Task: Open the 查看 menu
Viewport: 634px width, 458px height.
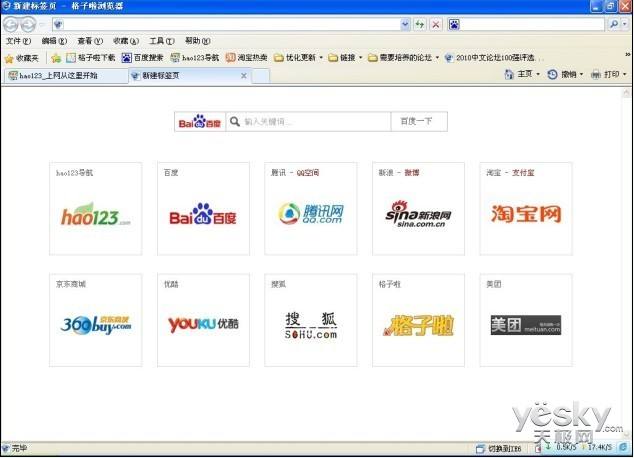Action: point(90,41)
